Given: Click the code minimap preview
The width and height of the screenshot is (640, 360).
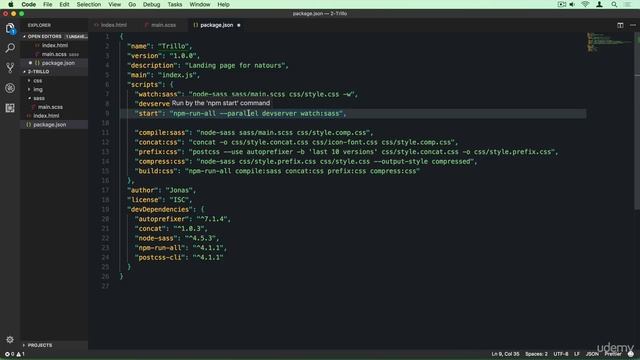Looking at the screenshot, I should click(609, 42).
